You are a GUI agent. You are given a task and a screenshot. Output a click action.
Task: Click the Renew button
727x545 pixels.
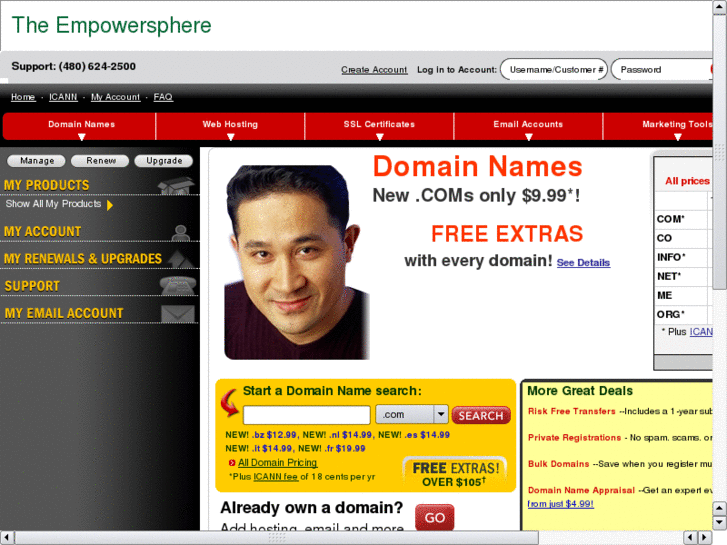[x=100, y=160]
